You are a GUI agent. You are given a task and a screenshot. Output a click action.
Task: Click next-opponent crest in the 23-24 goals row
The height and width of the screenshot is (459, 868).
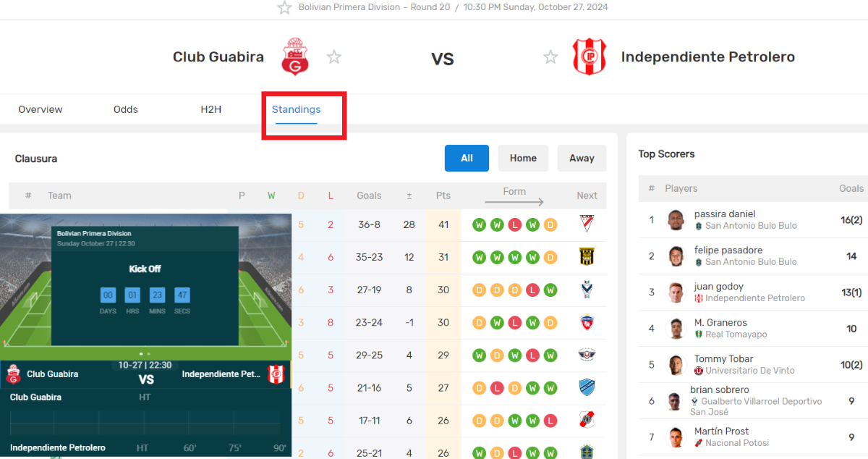(587, 322)
